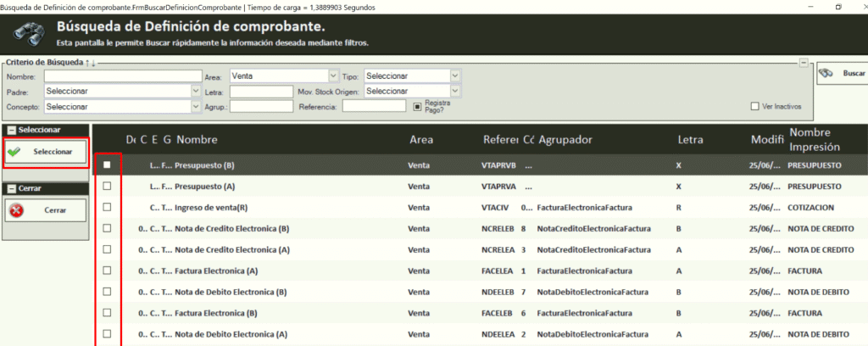Sort by the Nombre column header
Viewport: 868px width, 346px height.
198,139
